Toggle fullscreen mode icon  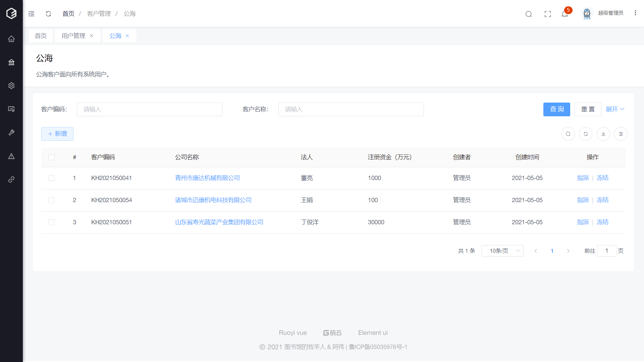click(x=548, y=14)
